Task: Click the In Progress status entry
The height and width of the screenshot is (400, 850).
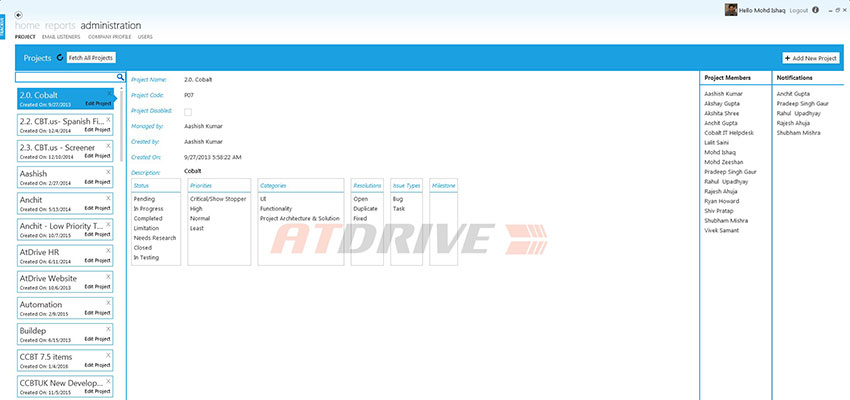Action: (x=148, y=209)
